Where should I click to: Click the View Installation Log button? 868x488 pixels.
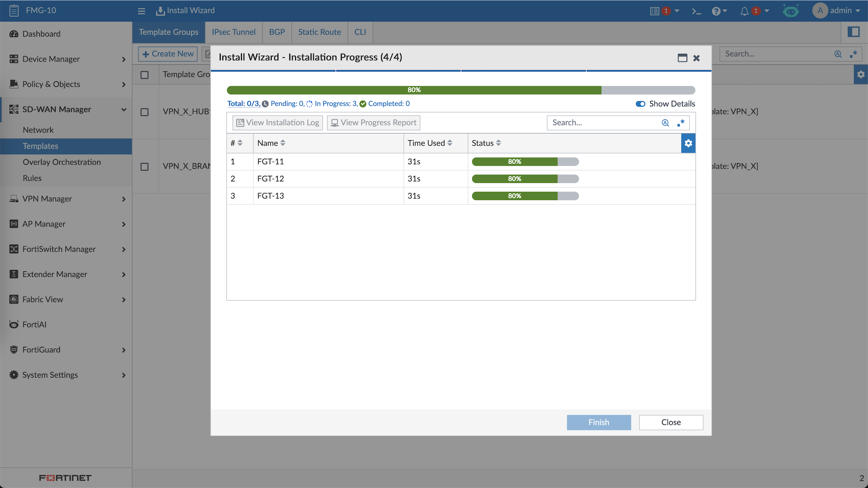point(278,123)
